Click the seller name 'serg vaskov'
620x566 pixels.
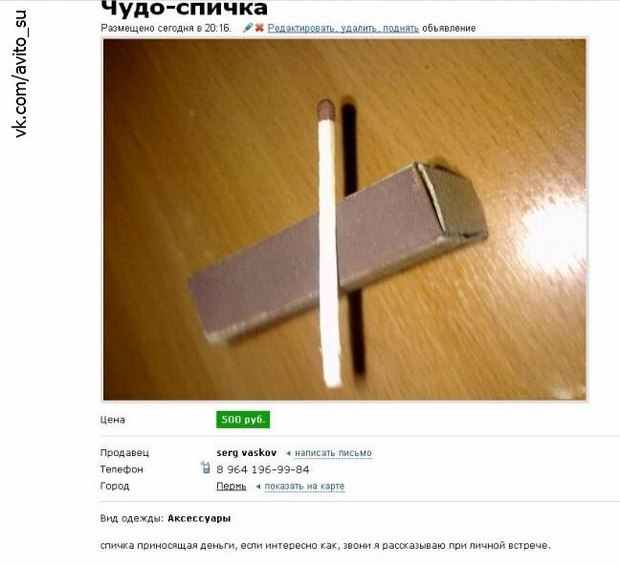[246, 452]
